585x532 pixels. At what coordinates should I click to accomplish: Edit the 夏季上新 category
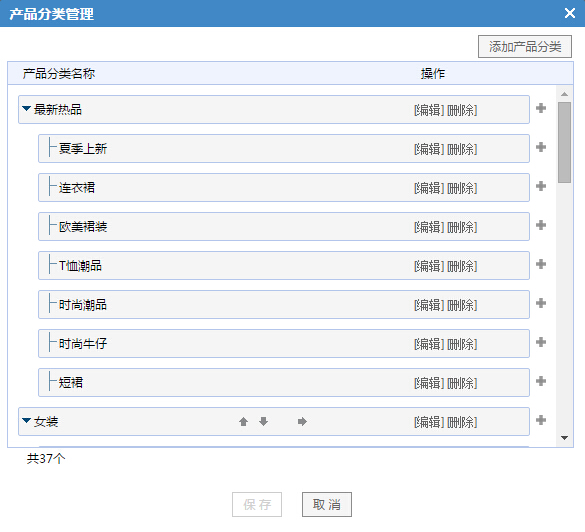[x=429, y=149]
